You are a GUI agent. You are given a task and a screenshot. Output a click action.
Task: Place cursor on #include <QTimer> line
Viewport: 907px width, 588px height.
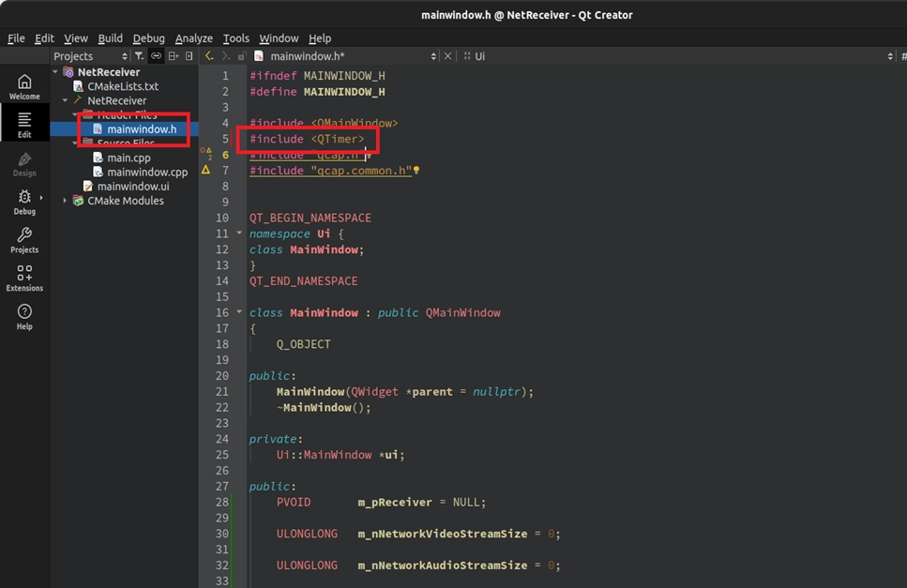(307, 139)
